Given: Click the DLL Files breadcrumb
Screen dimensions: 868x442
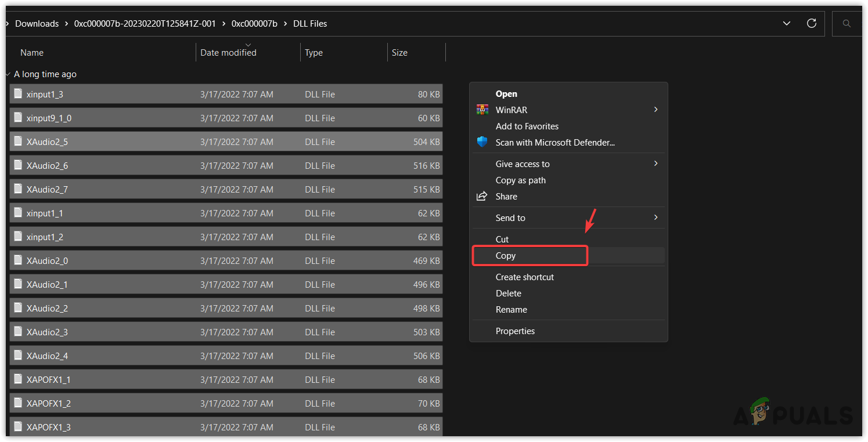Looking at the screenshot, I should [x=309, y=23].
